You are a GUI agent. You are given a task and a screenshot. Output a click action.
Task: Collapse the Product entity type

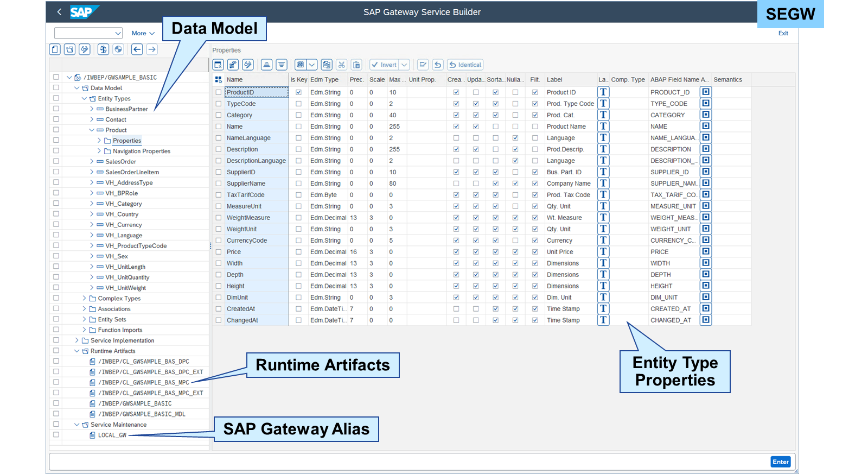coord(92,130)
